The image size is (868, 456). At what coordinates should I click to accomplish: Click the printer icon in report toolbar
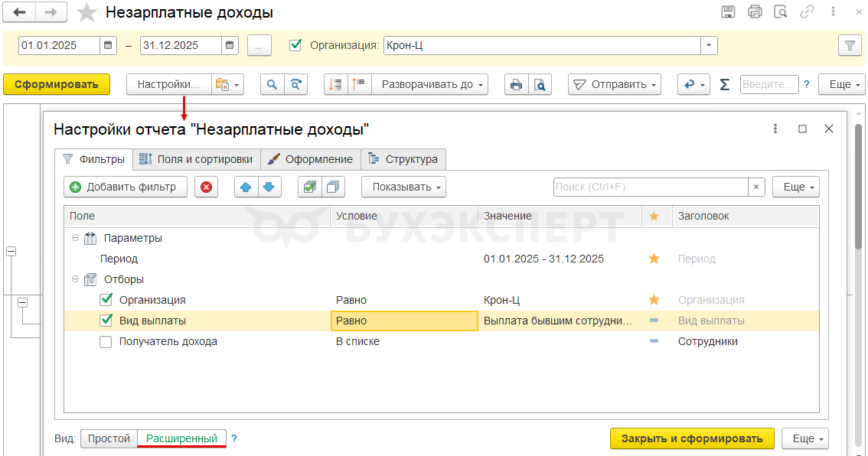pyautogui.click(x=517, y=84)
